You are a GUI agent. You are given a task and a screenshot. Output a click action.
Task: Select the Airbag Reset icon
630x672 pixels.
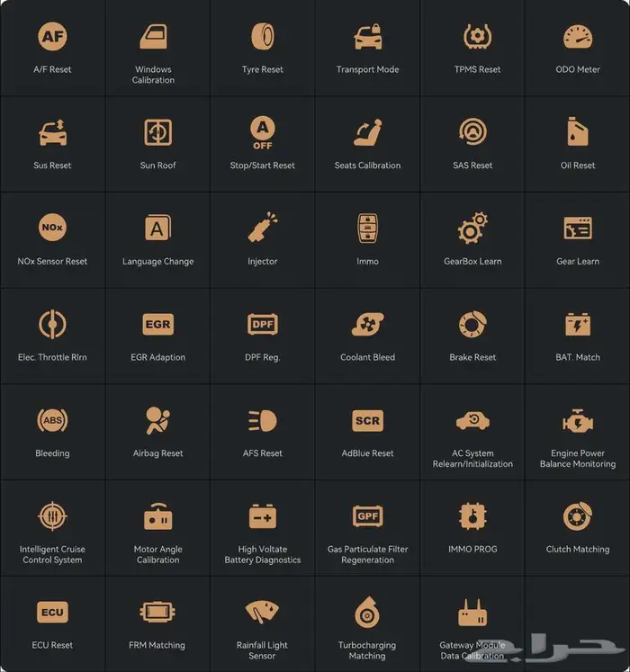click(x=157, y=420)
